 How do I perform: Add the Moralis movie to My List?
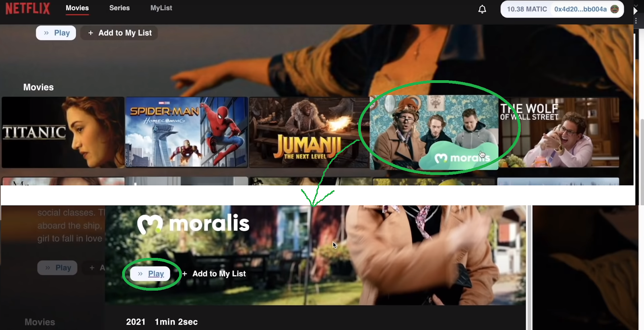[x=214, y=274]
